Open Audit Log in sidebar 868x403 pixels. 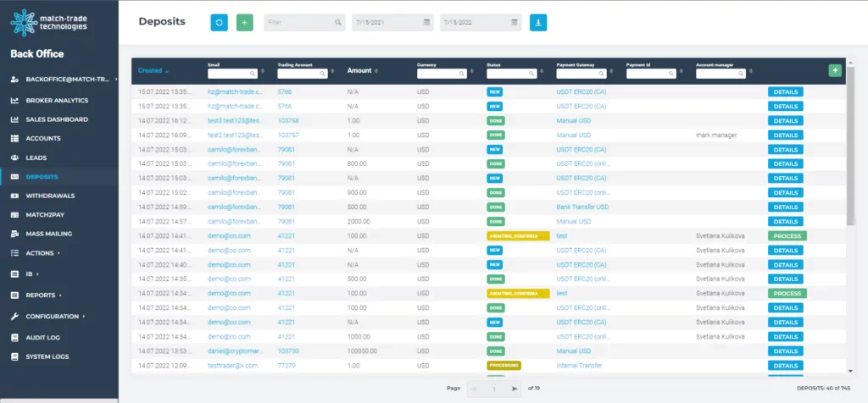pos(42,337)
